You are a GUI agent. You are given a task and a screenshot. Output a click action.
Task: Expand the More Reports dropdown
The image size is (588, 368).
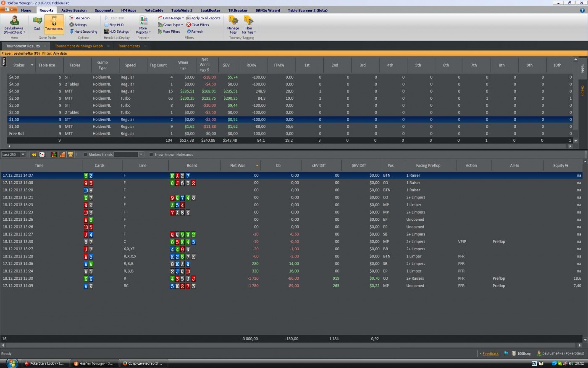pos(143,25)
